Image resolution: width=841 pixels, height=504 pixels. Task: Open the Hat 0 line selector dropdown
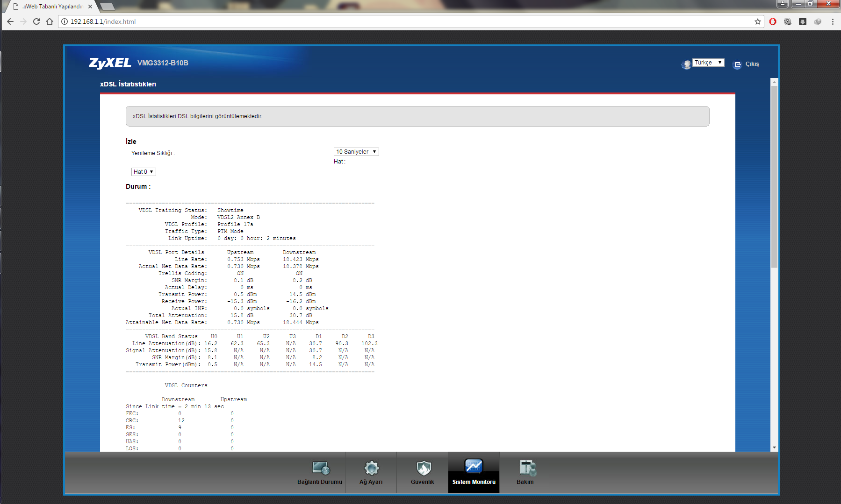tap(144, 172)
